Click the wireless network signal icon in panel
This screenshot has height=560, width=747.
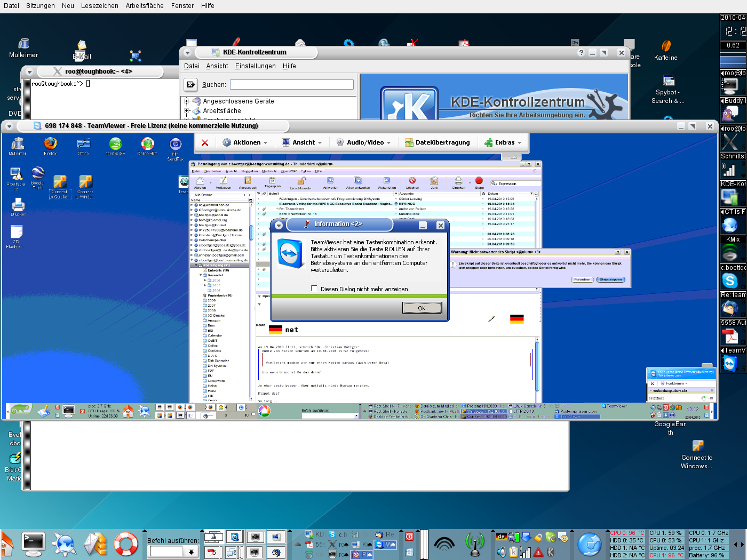444,545
